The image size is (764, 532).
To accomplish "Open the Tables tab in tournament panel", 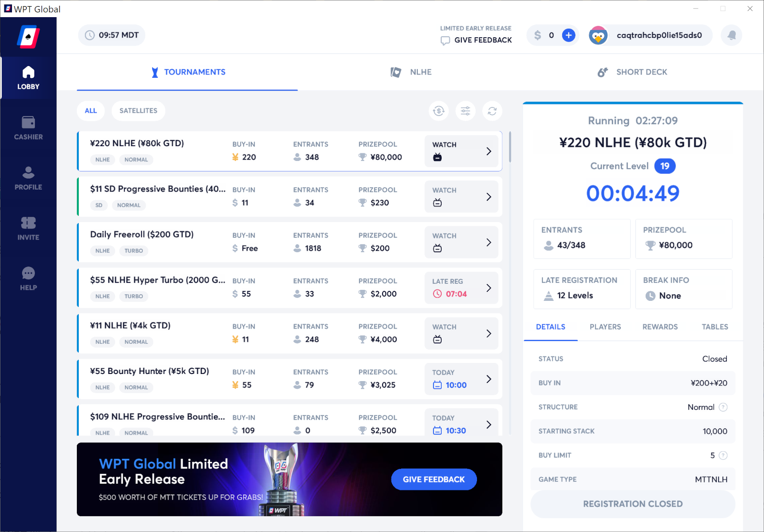I will click(x=715, y=327).
